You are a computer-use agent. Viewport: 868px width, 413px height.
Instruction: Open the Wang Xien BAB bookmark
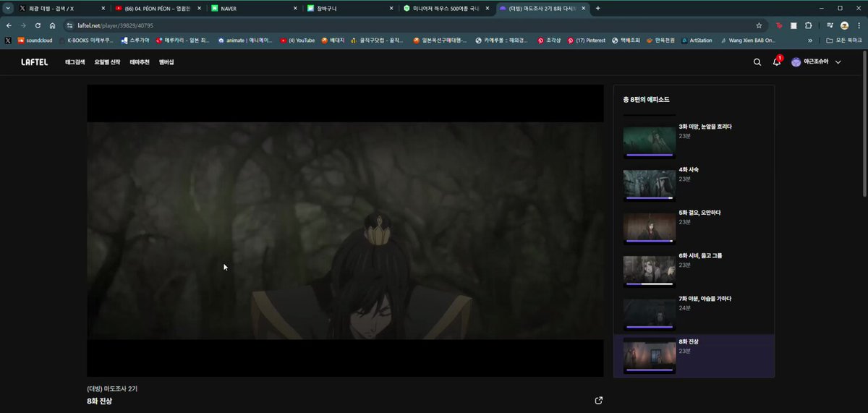(x=747, y=41)
